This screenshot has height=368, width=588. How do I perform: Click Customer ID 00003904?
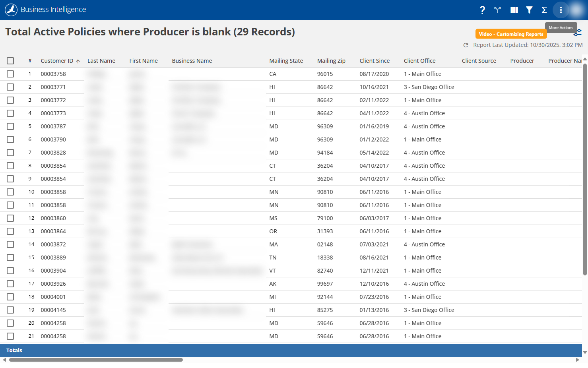[x=53, y=271]
